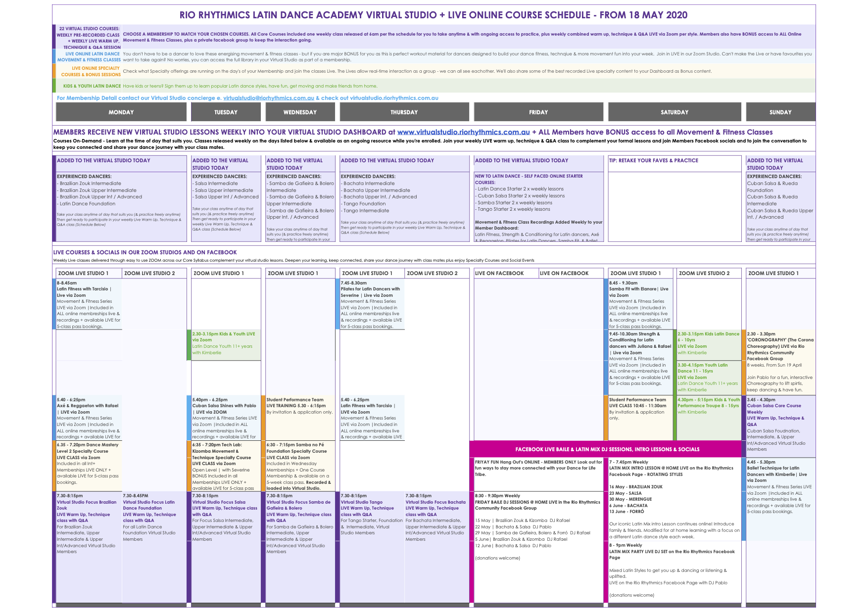Click Thursday 'Latin Fitness with Tarcisio' 5.40pm class
This screenshot has width=868, height=613.
372,418
